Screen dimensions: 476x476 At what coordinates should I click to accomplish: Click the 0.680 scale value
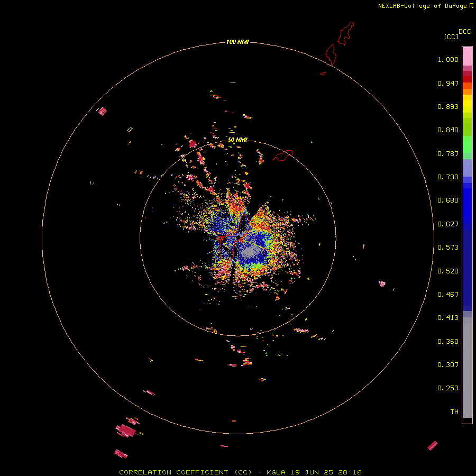pos(448,200)
